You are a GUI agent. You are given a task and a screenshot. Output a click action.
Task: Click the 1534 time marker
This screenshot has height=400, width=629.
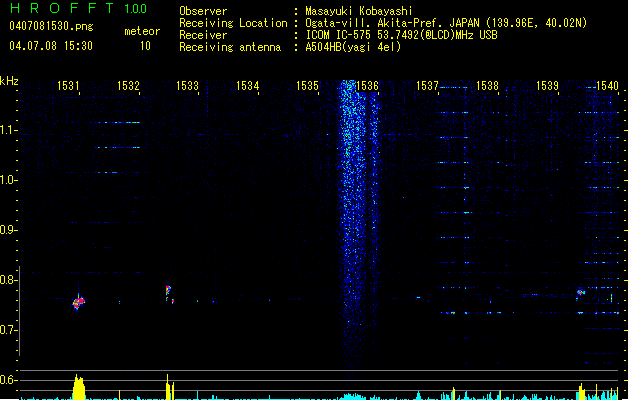coord(248,86)
